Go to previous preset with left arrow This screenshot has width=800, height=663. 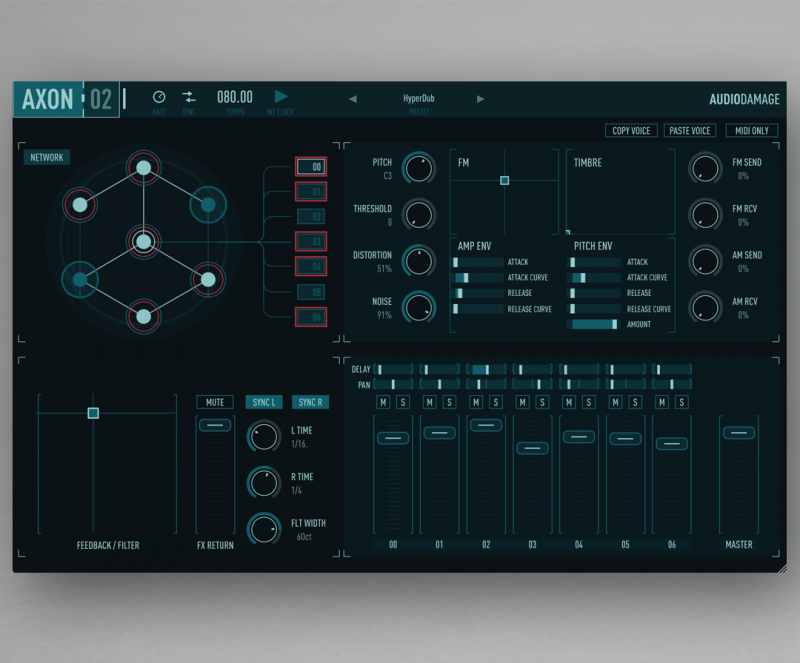click(x=352, y=99)
